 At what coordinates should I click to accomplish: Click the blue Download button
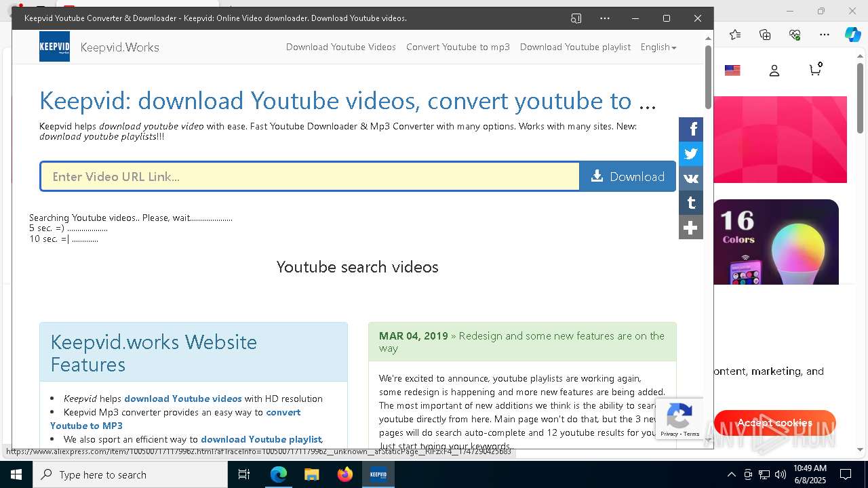(x=627, y=176)
